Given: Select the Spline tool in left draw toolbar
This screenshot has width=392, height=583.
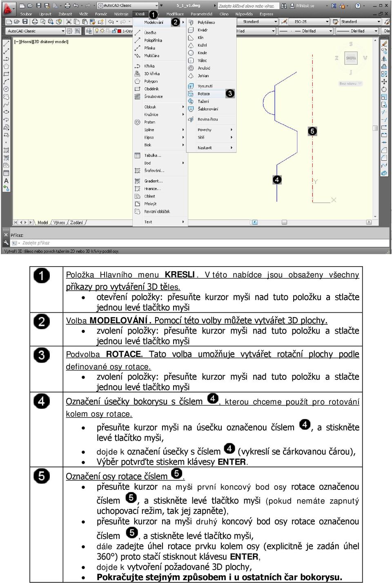Looking at the screenshot, I should pyautogui.click(x=6, y=104).
